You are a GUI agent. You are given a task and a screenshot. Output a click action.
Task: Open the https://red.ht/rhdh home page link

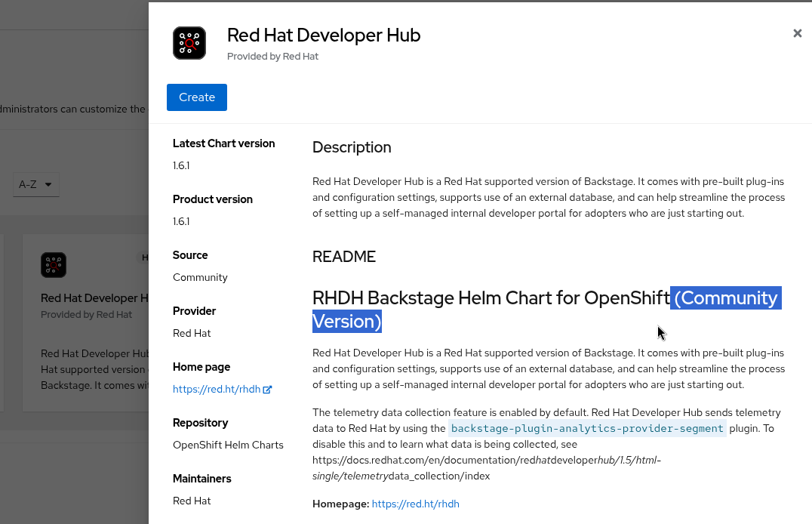pyautogui.click(x=217, y=390)
